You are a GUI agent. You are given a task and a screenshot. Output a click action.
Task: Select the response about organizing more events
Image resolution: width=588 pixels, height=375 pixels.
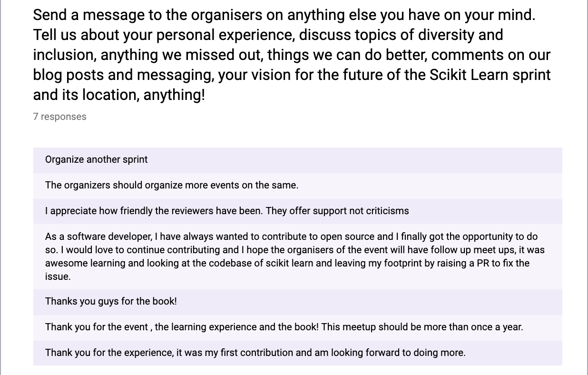297,186
